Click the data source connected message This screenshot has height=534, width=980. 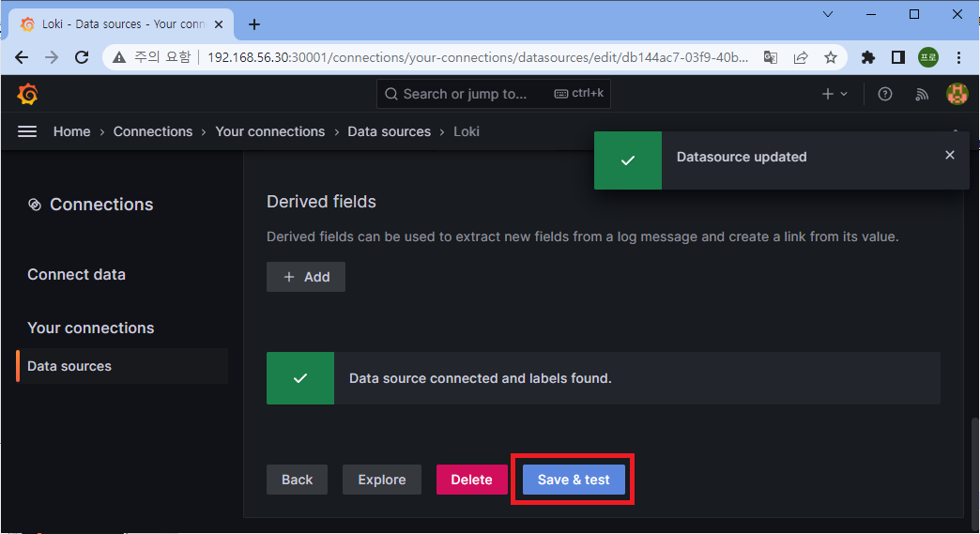pyautogui.click(x=480, y=378)
